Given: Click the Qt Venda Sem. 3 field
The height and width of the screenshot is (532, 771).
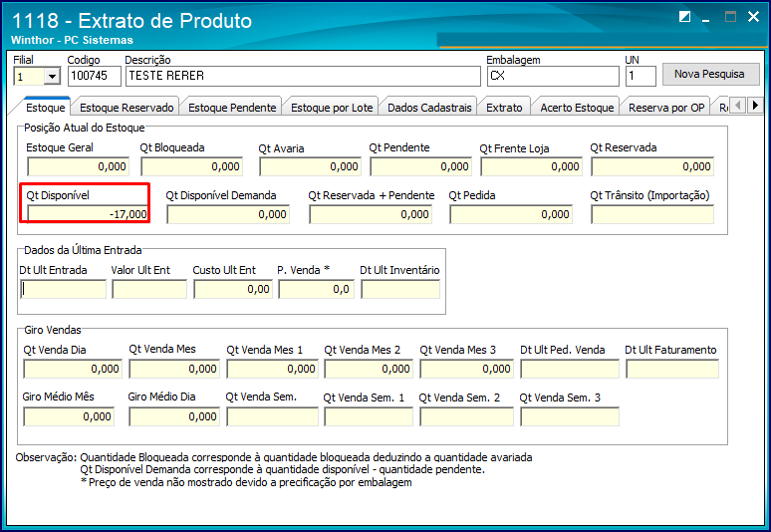Looking at the screenshot, I should (x=570, y=416).
